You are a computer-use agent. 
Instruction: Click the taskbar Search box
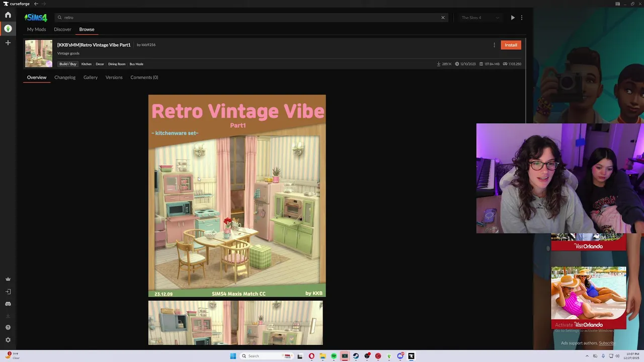[267, 356]
